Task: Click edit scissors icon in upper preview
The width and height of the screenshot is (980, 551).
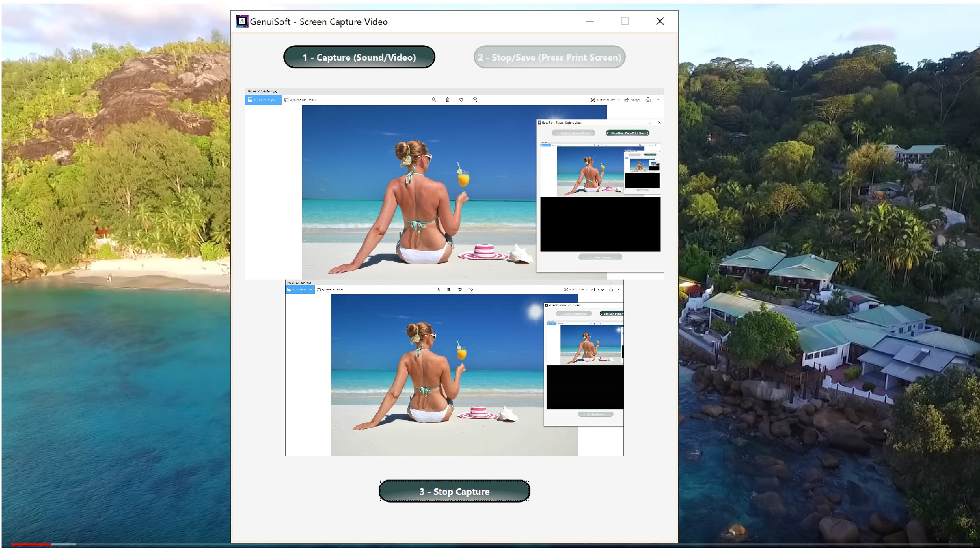Action: tap(593, 100)
